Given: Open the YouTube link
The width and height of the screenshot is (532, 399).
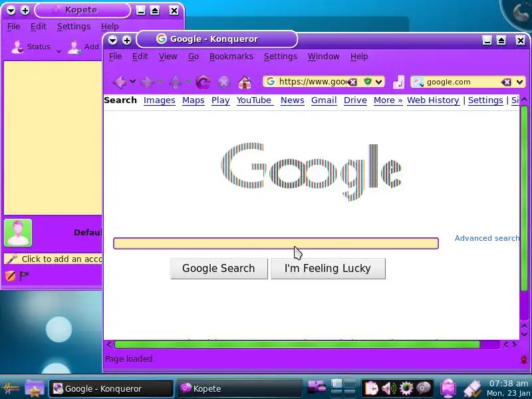Looking at the screenshot, I should click(x=254, y=100).
